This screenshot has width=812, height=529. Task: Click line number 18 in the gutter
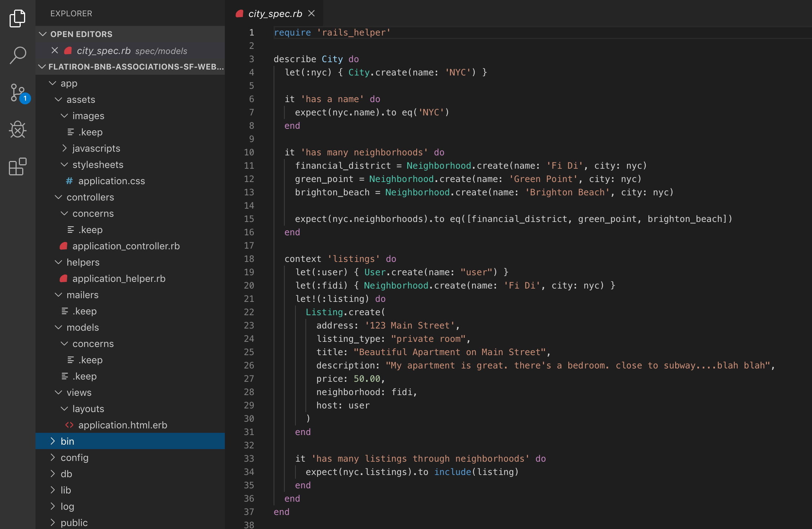(249, 259)
